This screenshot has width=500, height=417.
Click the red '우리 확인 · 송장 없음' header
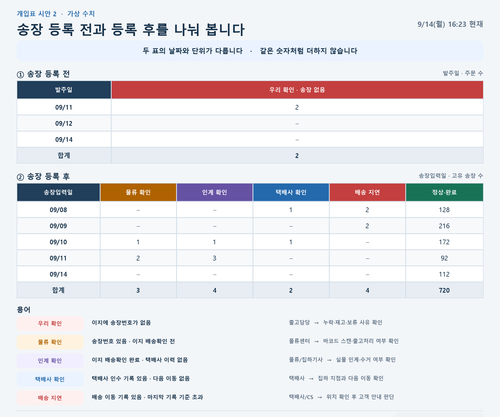pyautogui.click(x=297, y=90)
